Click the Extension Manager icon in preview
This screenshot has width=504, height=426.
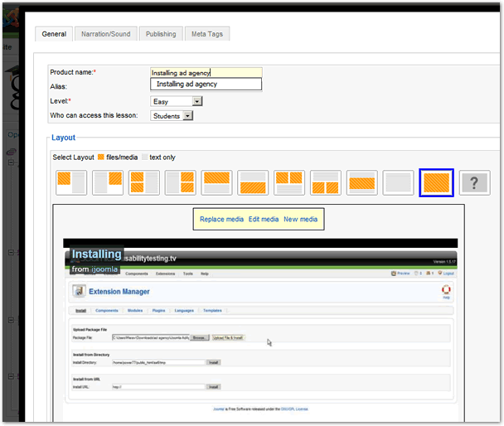[79, 291]
